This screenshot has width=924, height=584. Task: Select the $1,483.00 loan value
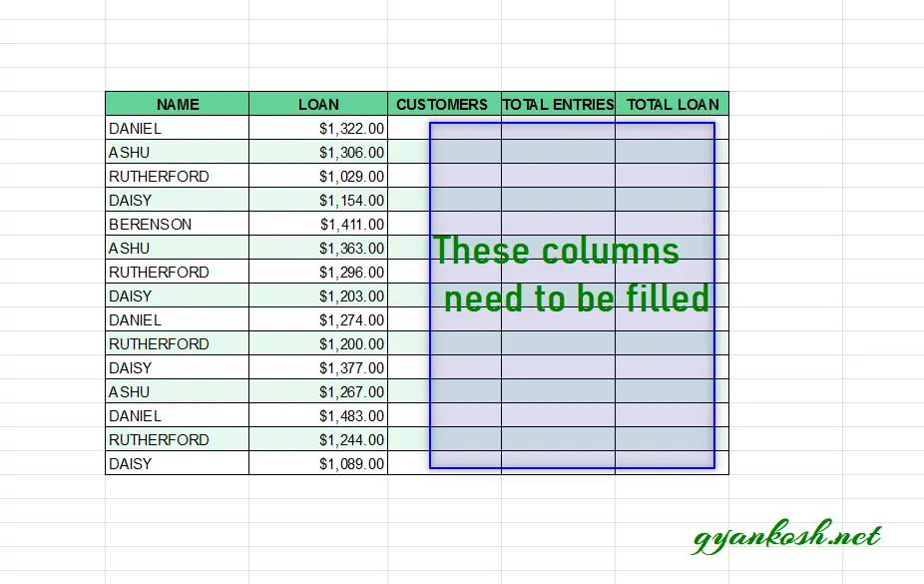point(318,415)
